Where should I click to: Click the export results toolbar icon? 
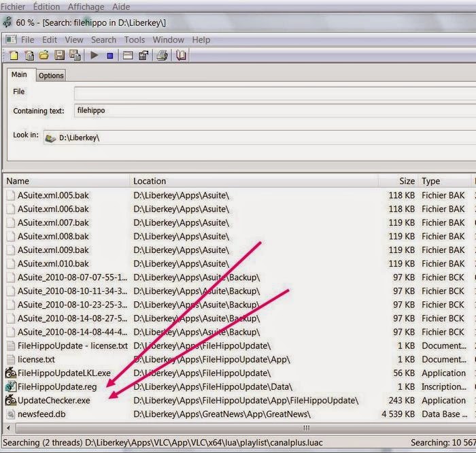(x=143, y=56)
